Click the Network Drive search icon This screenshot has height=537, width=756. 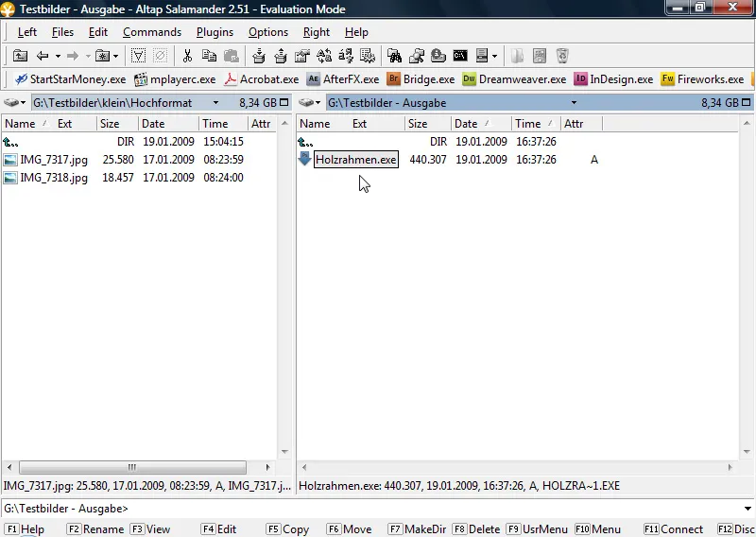pos(417,56)
